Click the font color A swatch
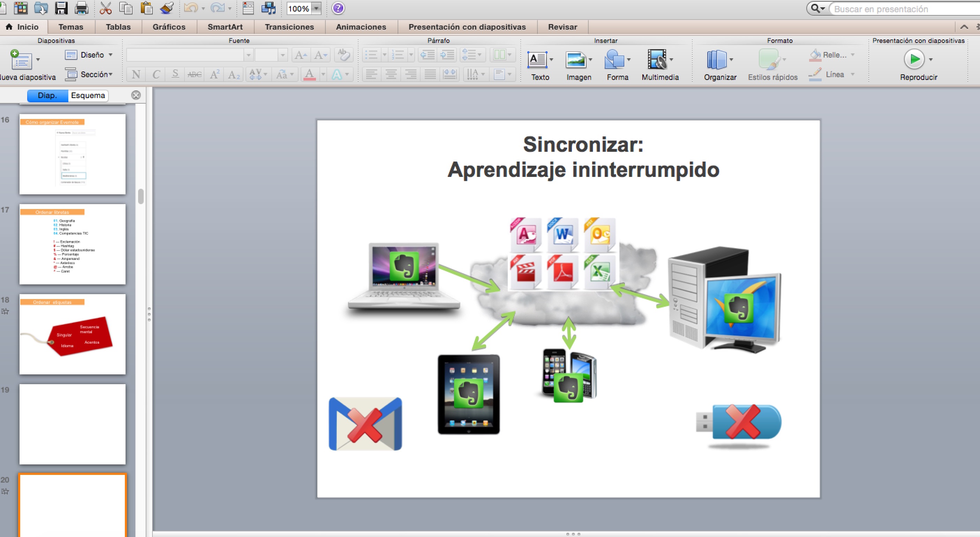The width and height of the screenshot is (980, 537). pos(310,75)
